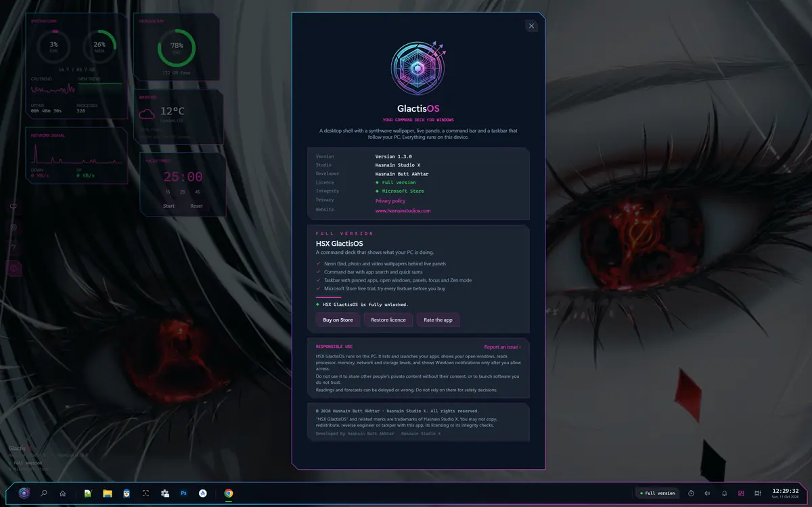This screenshot has height=507, width=812.
Task: Click the Microsoft Store integrity value
Action: [x=399, y=192]
